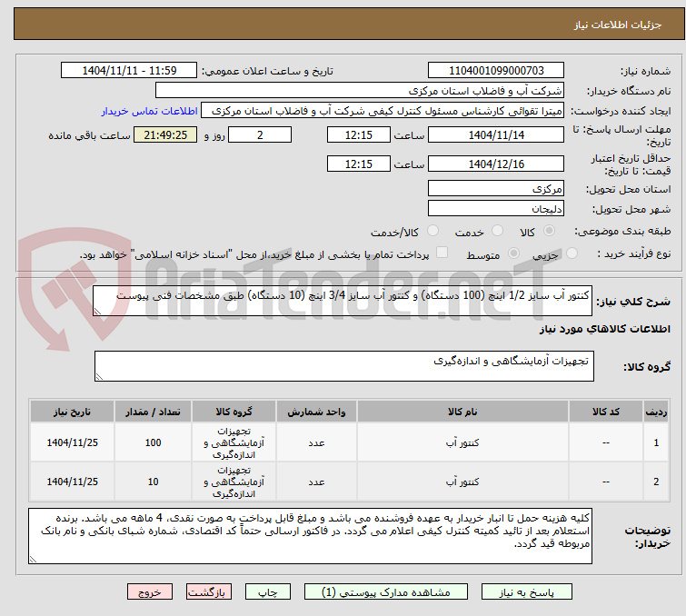Click the چاپ print button
This screenshot has width=686, height=616.
click(x=268, y=592)
